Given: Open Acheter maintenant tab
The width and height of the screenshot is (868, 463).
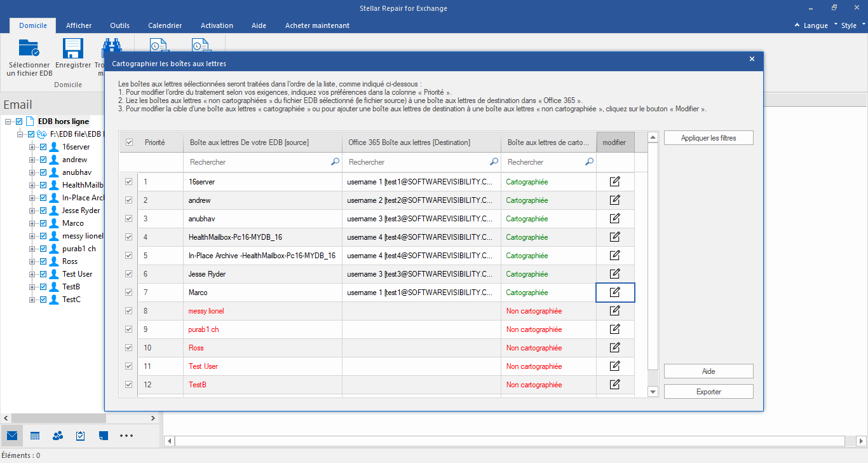Looking at the screenshot, I should point(317,25).
